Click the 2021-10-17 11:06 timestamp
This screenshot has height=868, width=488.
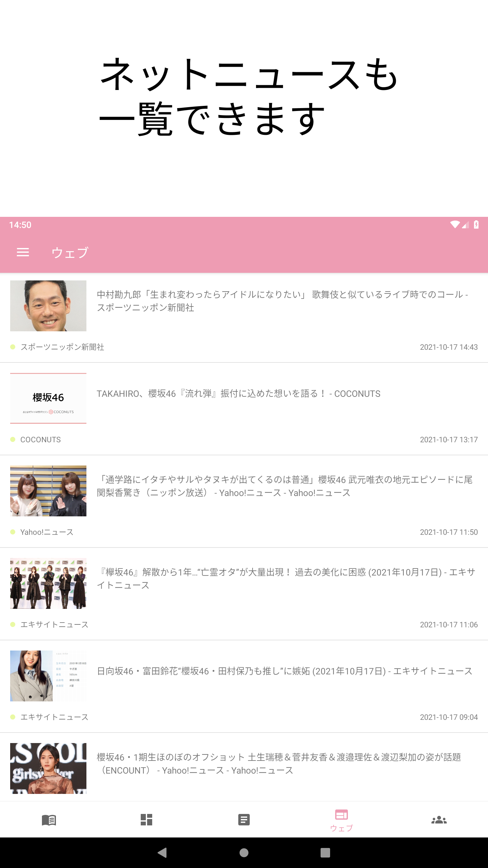pyautogui.click(x=449, y=624)
